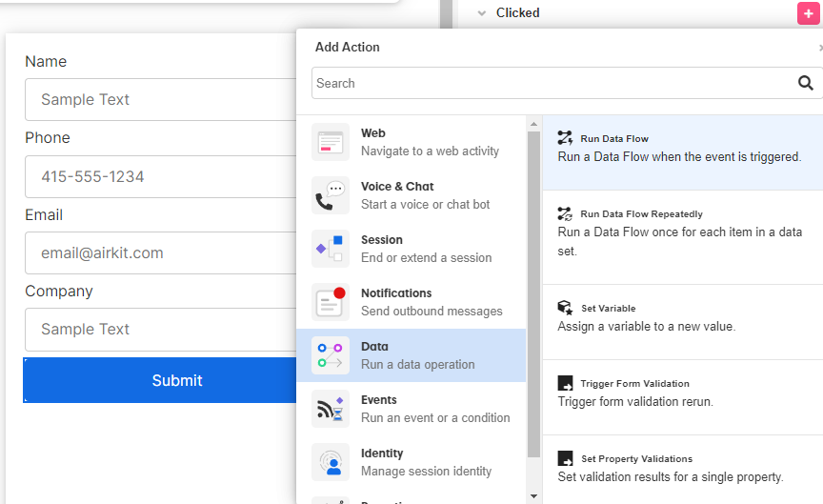This screenshot has height=504, width=823.
Task: Pick Trigger form validation rerun action
Action: click(682, 397)
